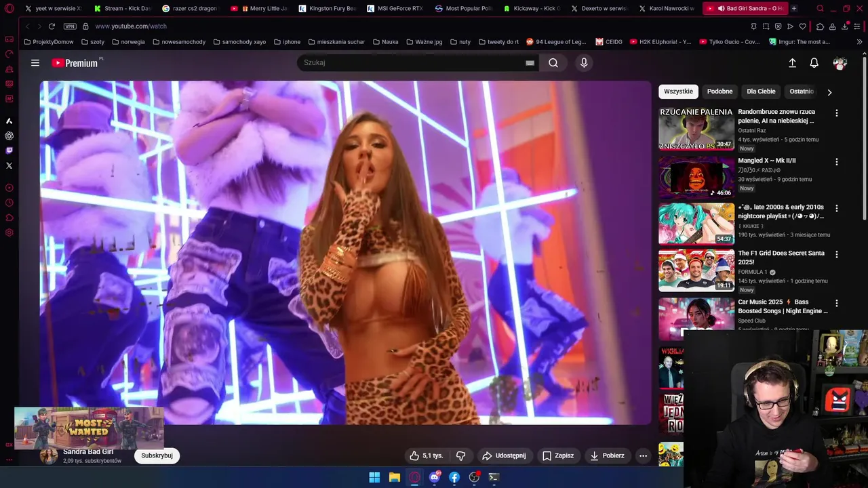The height and width of the screenshot is (488, 868).
Task: Open The F1 Grid Does Secret Santa video
Action: tap(781, 258)
